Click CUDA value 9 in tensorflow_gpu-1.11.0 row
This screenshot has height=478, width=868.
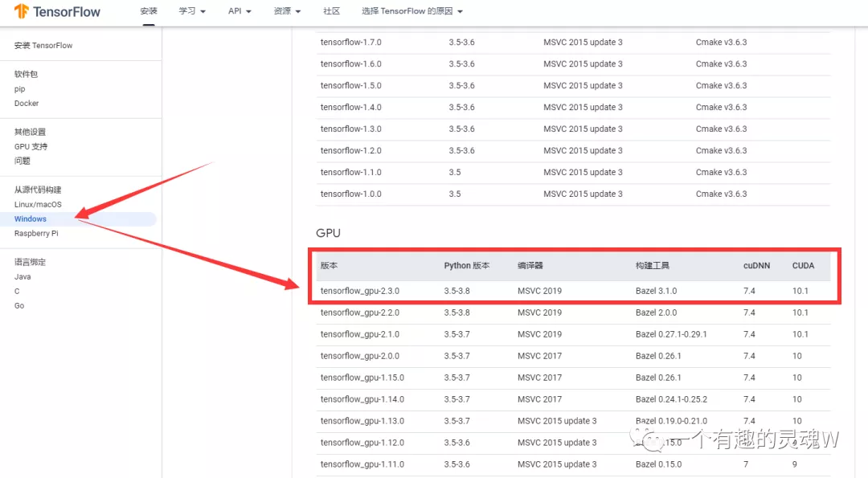(x=794, y=464)
